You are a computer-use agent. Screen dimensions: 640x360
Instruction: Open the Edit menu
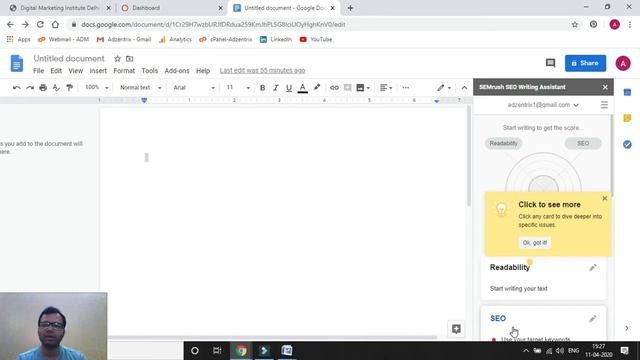click(x=56, y=71)
